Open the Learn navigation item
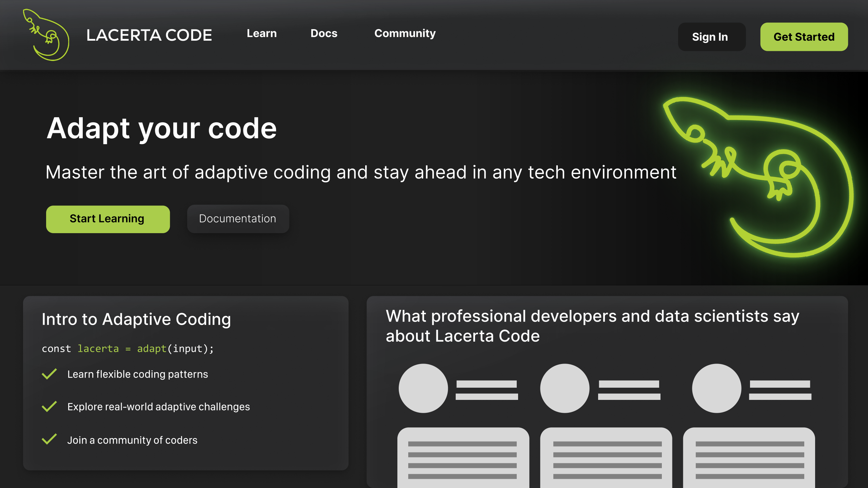 coord(262,33)
